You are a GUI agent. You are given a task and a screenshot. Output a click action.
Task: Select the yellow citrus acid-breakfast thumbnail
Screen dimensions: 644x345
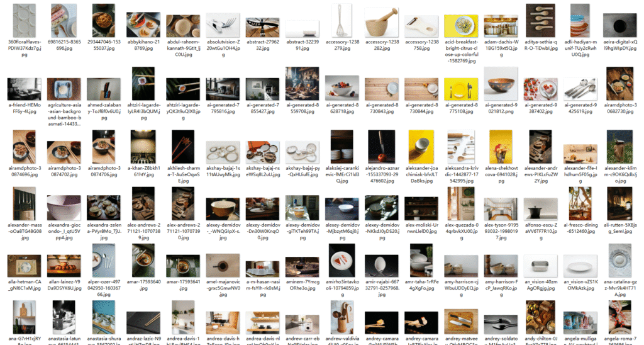coord(461,26)
